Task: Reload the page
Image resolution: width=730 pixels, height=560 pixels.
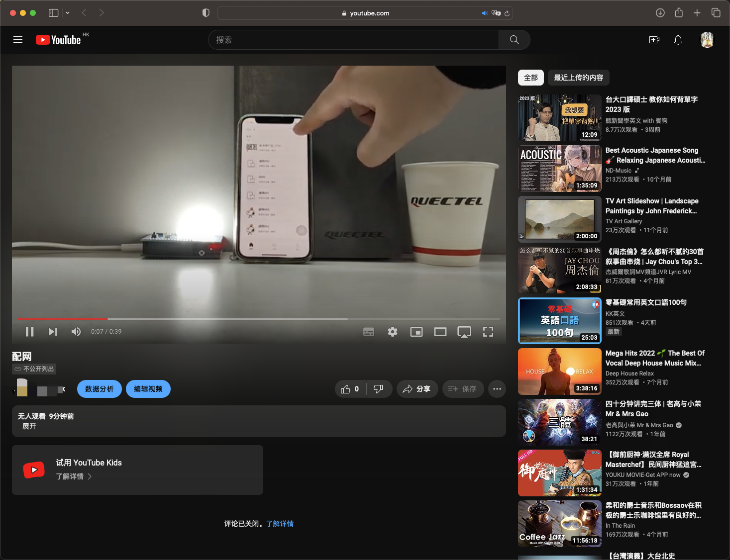Action: pos(507,13)
